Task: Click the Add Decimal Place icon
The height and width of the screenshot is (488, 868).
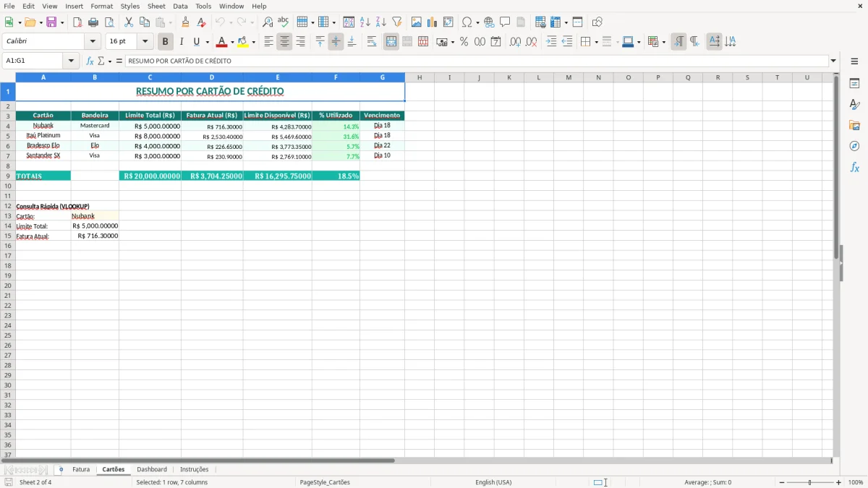Action: point(515,42)
